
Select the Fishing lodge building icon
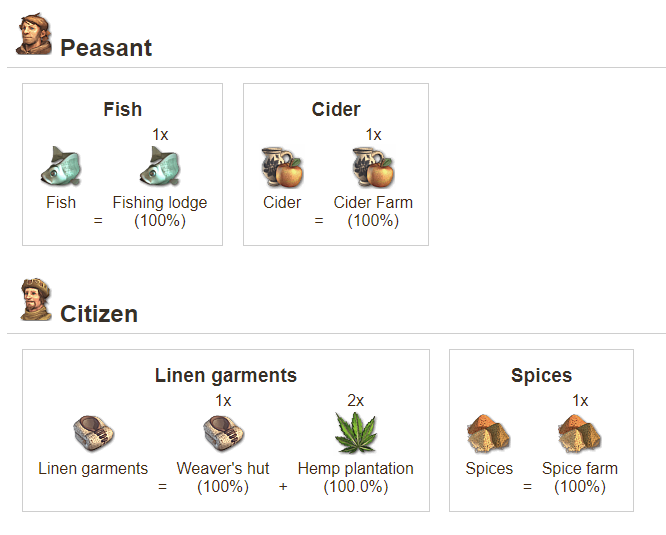(x=160, y=166)
